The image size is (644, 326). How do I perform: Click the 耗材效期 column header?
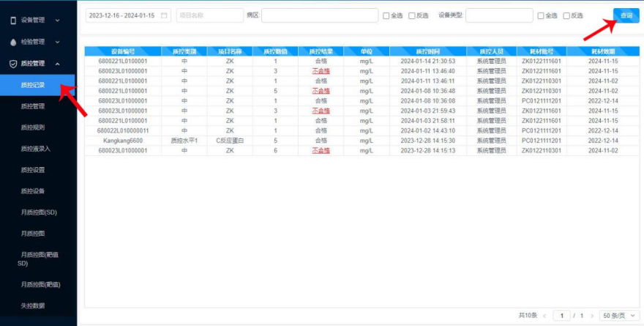(x=603, y=51)
